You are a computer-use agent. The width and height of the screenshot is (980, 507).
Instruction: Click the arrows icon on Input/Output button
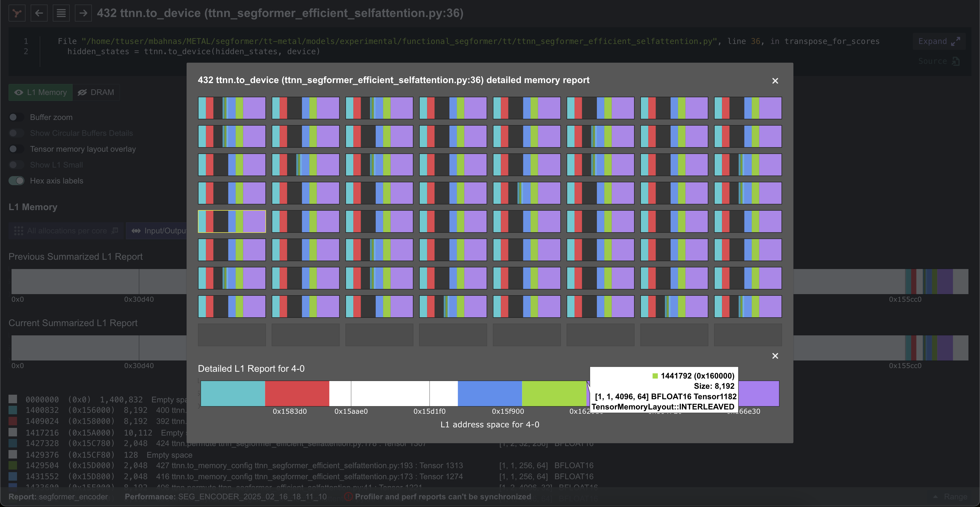click(x=136, y=231)
